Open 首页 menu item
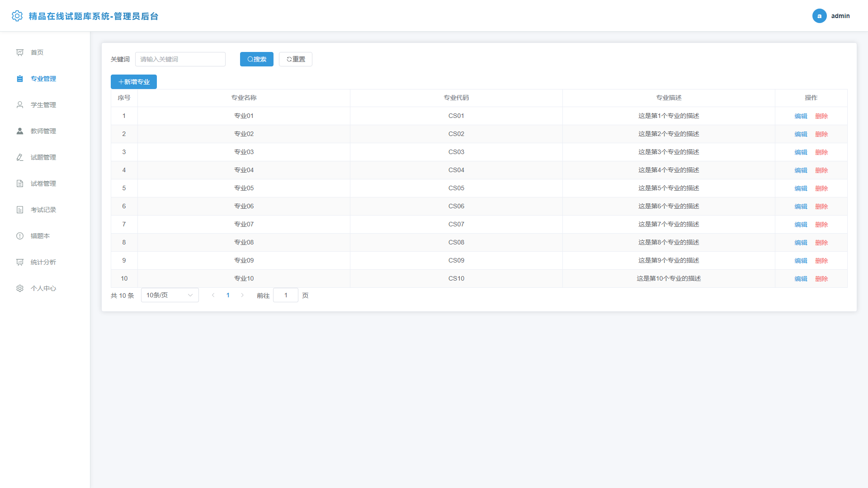The width and height of the screenshot is (868, 488). tap(45, 52)
